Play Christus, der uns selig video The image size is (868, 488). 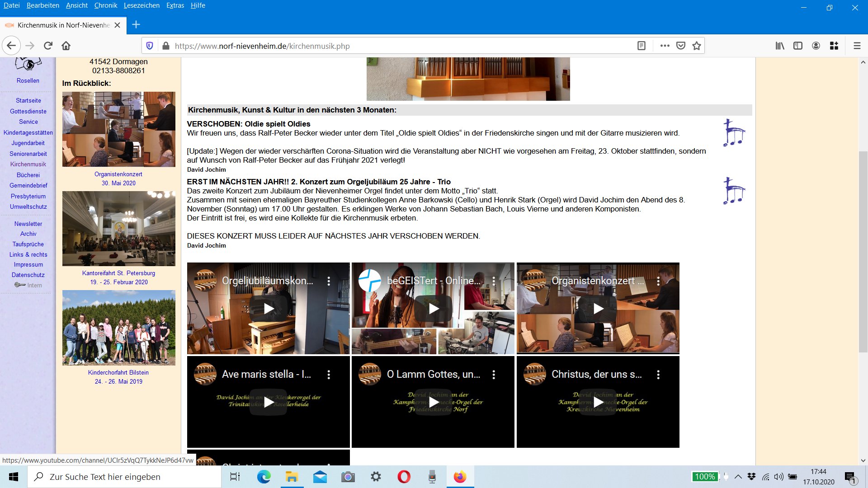coord(598,402)
